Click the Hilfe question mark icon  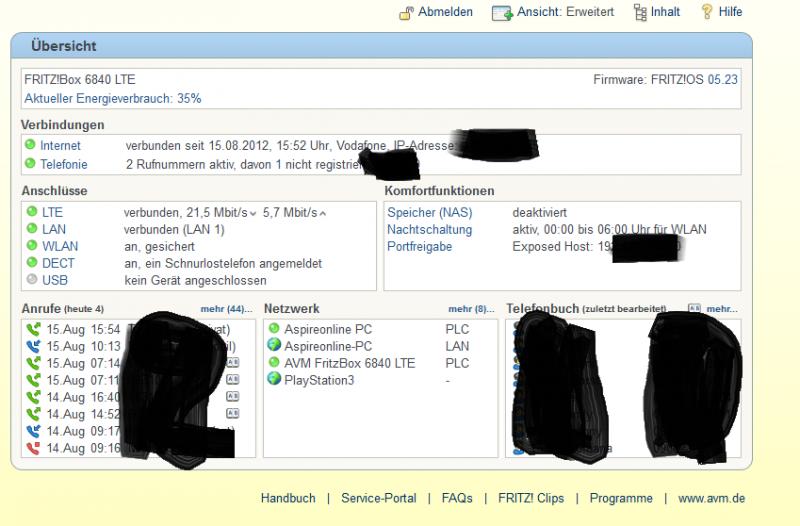(707, 12)
